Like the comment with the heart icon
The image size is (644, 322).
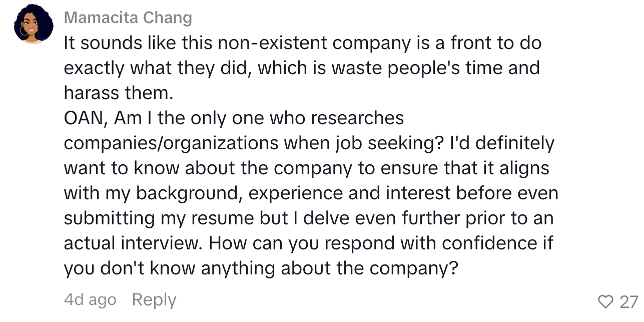click(606, 301)
